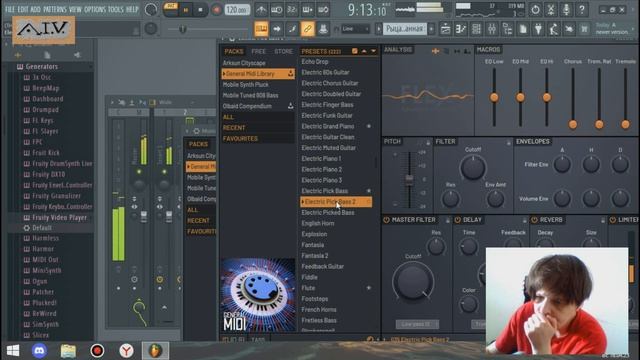
Task: Toggle the REVERB power button
Action: click(x=534, y=220)
